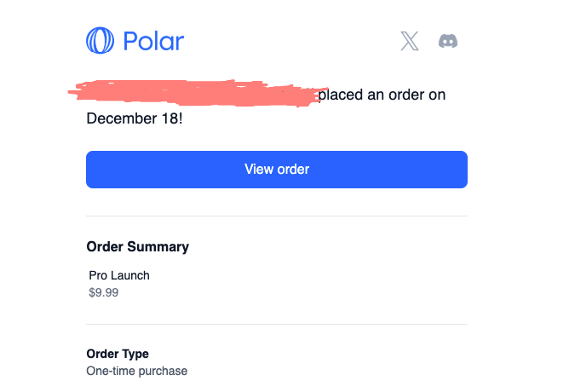
Task: Click the word "on" ending the first headline line
Action: [x=437, y=95]
